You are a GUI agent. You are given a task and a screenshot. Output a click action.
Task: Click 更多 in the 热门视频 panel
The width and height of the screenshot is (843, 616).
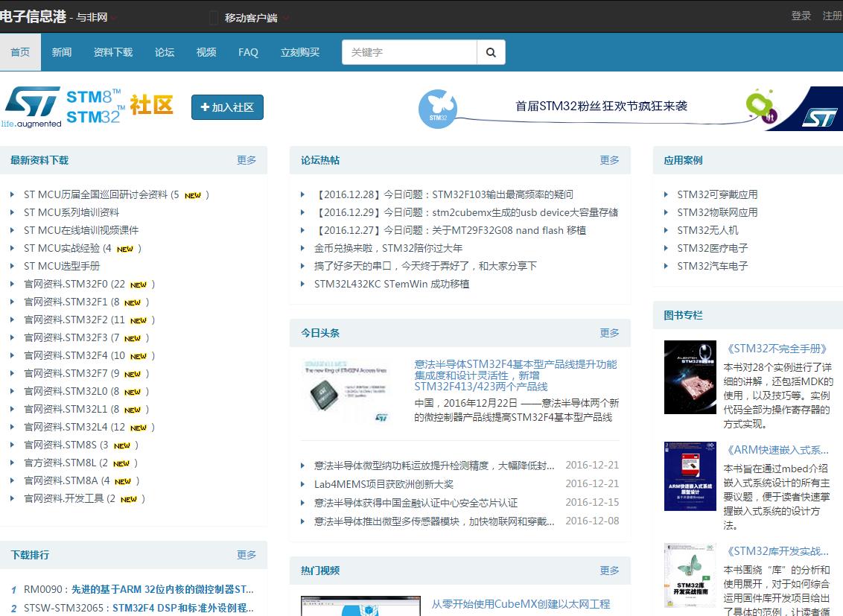[x=610, y=571]
